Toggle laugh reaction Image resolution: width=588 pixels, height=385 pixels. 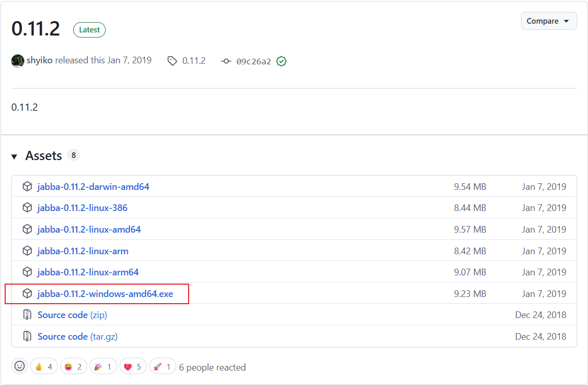coord(74,366)
